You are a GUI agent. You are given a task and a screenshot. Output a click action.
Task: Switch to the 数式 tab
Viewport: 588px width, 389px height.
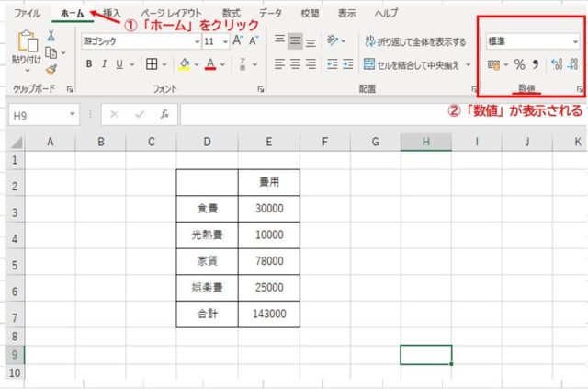tap(231, 13)
